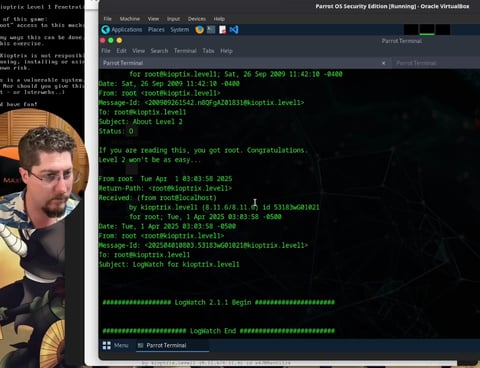The image size is (480, 368).
Task: Click the Parrot logo icon
Action: tap(106, 30)
